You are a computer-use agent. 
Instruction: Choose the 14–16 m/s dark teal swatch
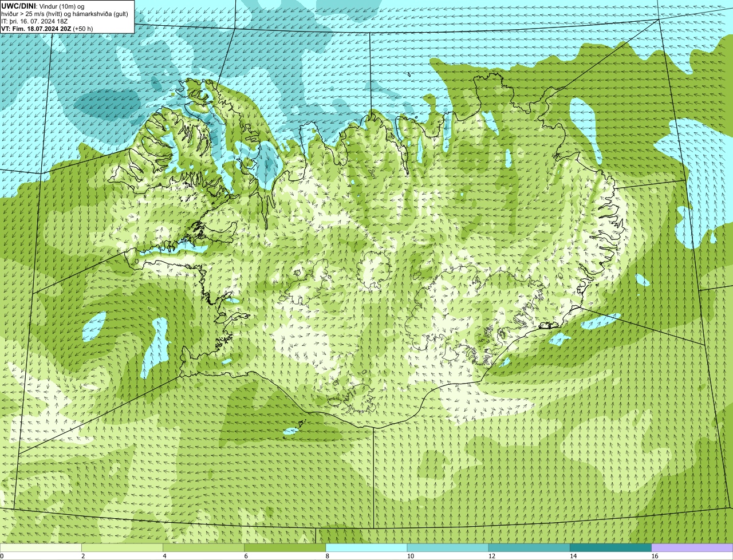[611, 547]
